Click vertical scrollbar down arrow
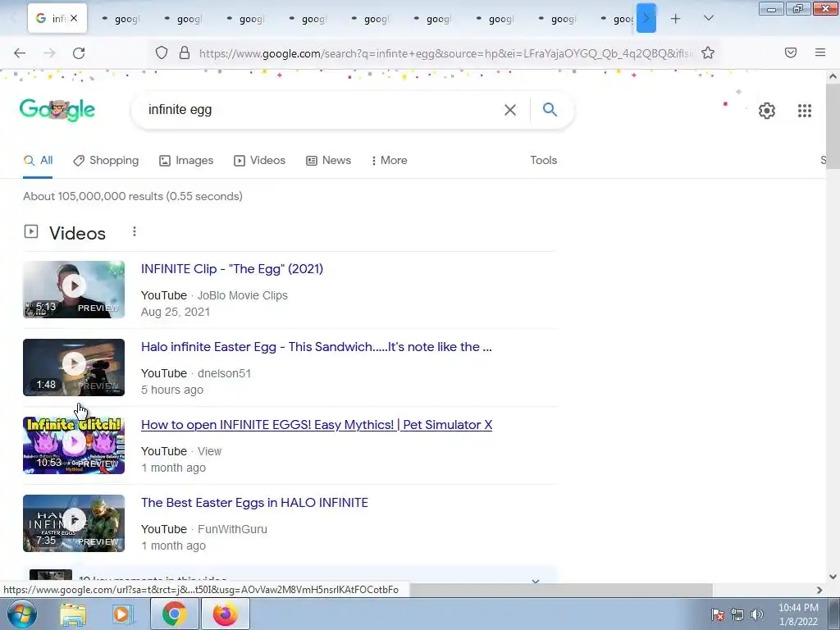Image resolution: width=840 pixels, height=630 pixels. (x=833, y=577)
